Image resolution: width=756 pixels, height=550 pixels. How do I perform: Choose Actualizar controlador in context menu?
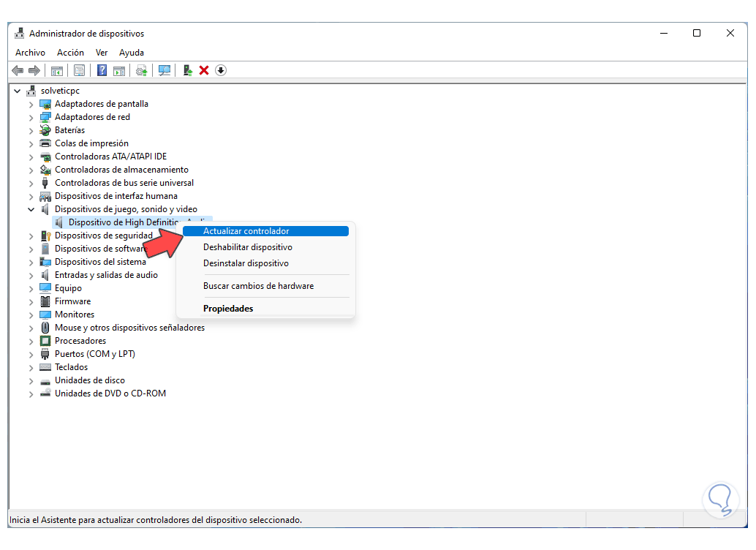pos(265,231)
